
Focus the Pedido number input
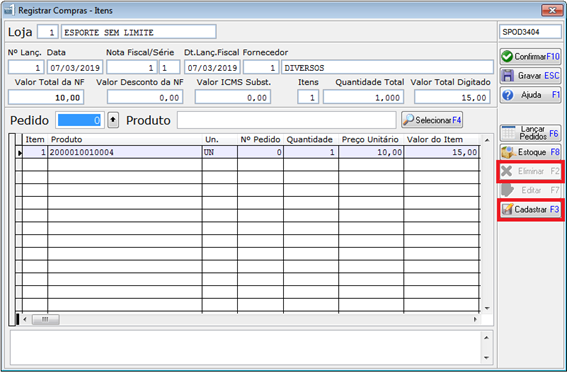pos(80,120)
